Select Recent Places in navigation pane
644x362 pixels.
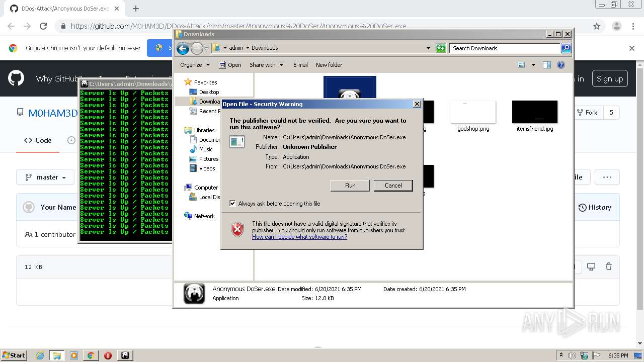click(204, 111)
